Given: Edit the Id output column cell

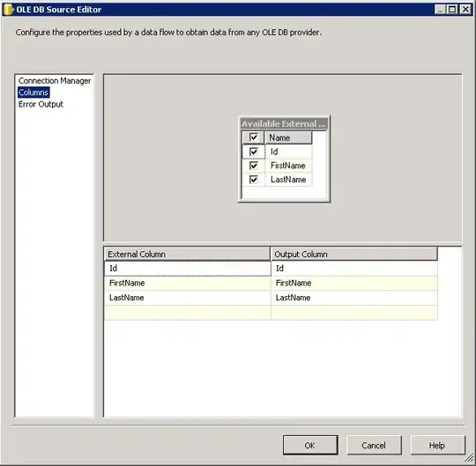Looking at the screenshot, I should tap(354, 268).
